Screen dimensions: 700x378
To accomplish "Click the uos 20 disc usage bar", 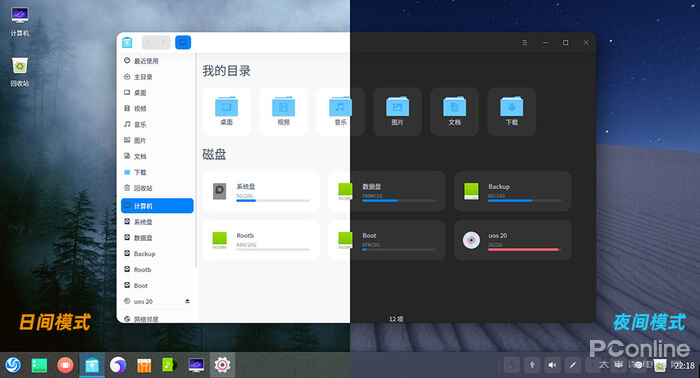I will pyautogui.click(x=524, y=249).
